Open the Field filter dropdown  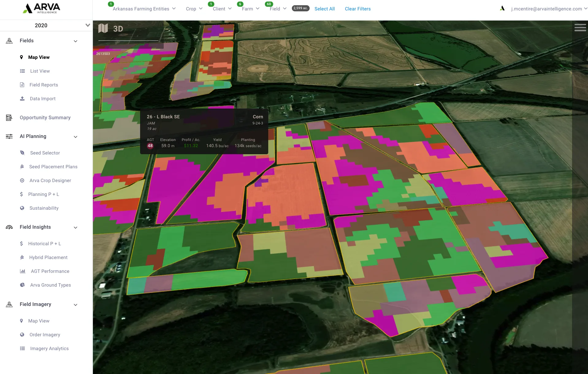[x=278, y=9]
